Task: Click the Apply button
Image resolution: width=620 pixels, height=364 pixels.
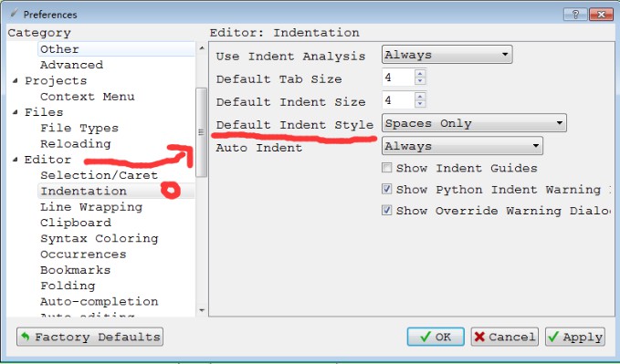Action: [575, 337]
